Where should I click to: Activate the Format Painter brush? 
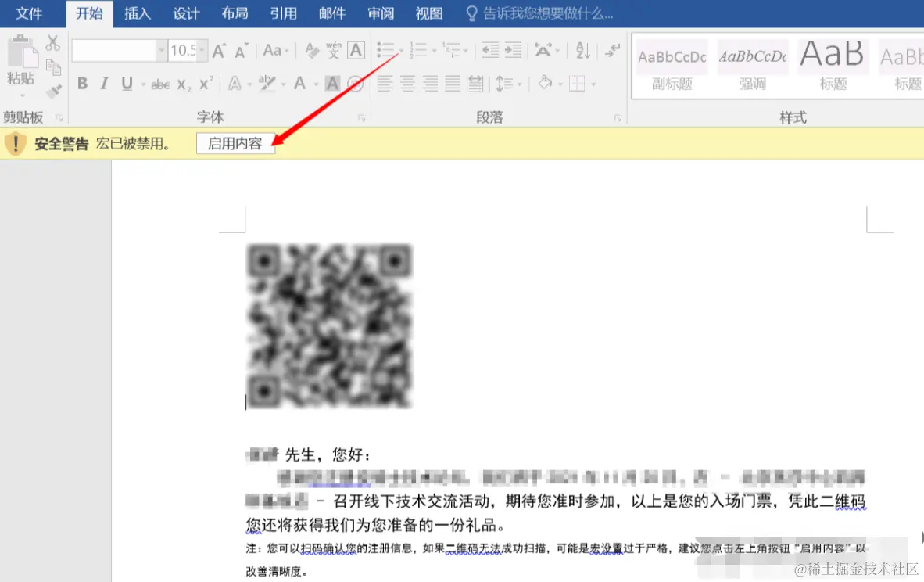click(54, 92)
